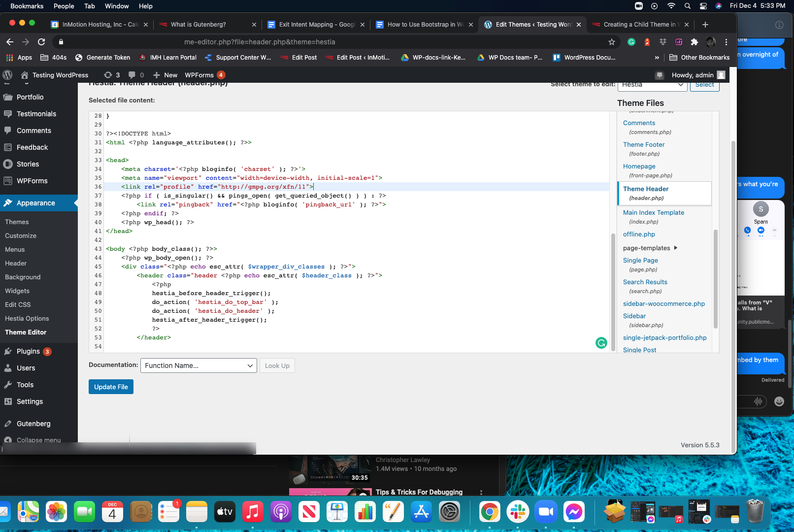Open the Plugins menu in sidebar
Screen dimensions: 794x532
28,351
